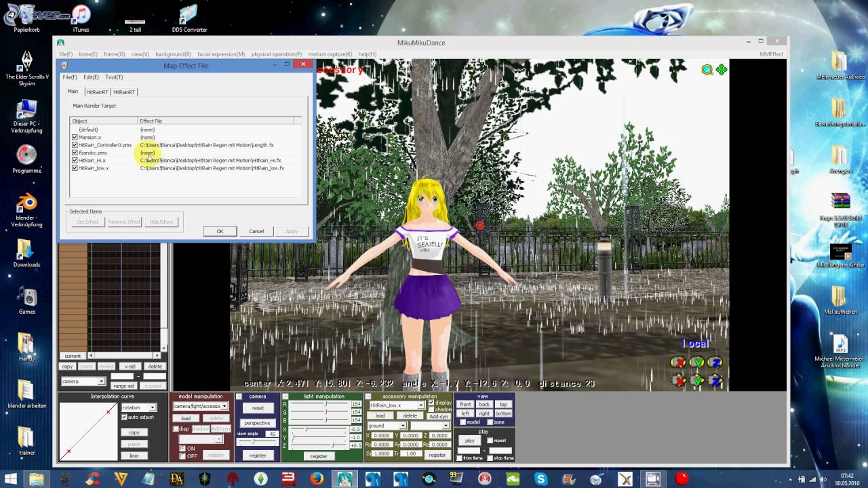Viewport: 868px width, 488px height.
Task: Click the light R color slider
Action: (320, 404)
